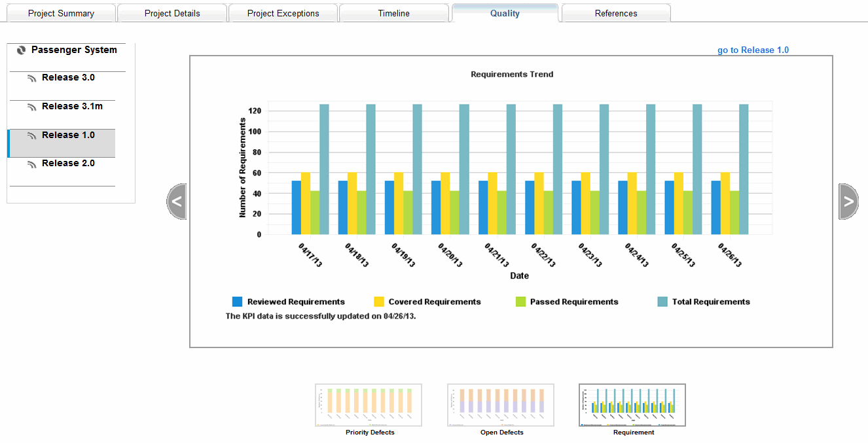The image size is (868, 443).
Task: Click the Passenger System project icon
Action: pos(21,50)
